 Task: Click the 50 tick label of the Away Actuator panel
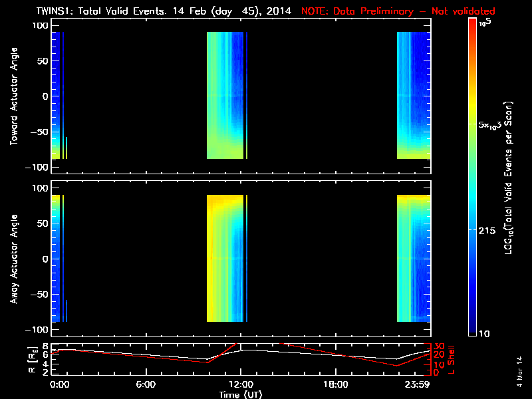(x=43, y=223)
